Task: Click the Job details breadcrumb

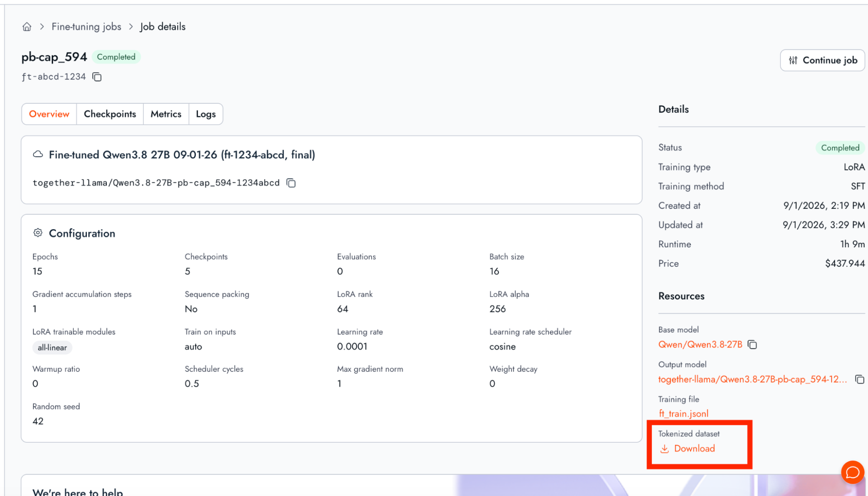Action: pos(162,27)
